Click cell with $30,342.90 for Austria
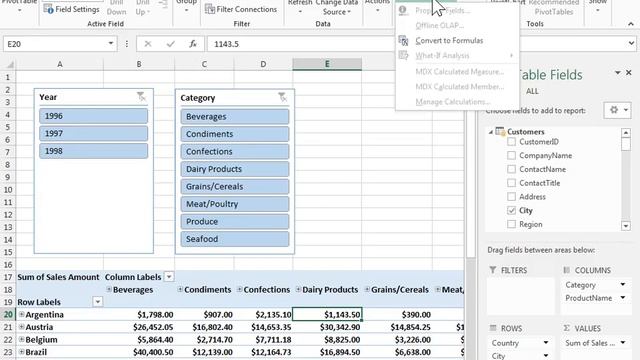 (327, 327)
